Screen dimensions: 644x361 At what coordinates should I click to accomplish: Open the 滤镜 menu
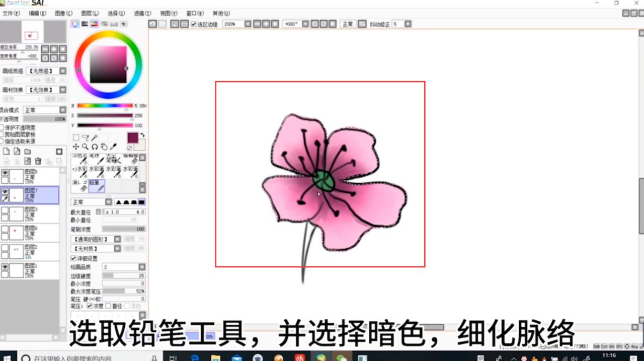[142, 13]
